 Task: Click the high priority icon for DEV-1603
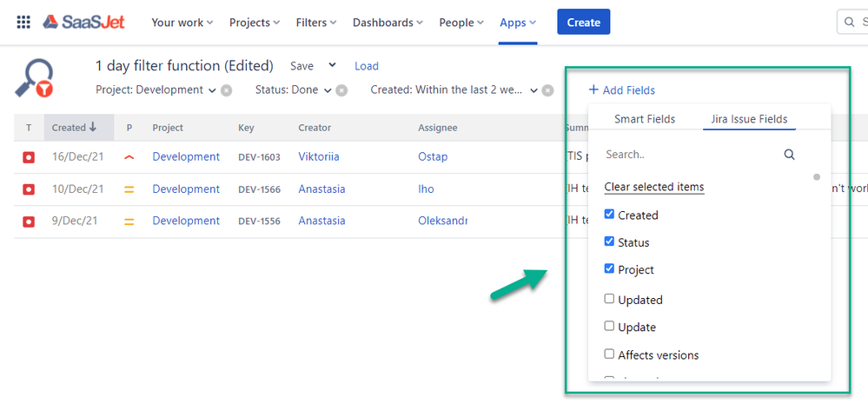(x=129, y=157)
